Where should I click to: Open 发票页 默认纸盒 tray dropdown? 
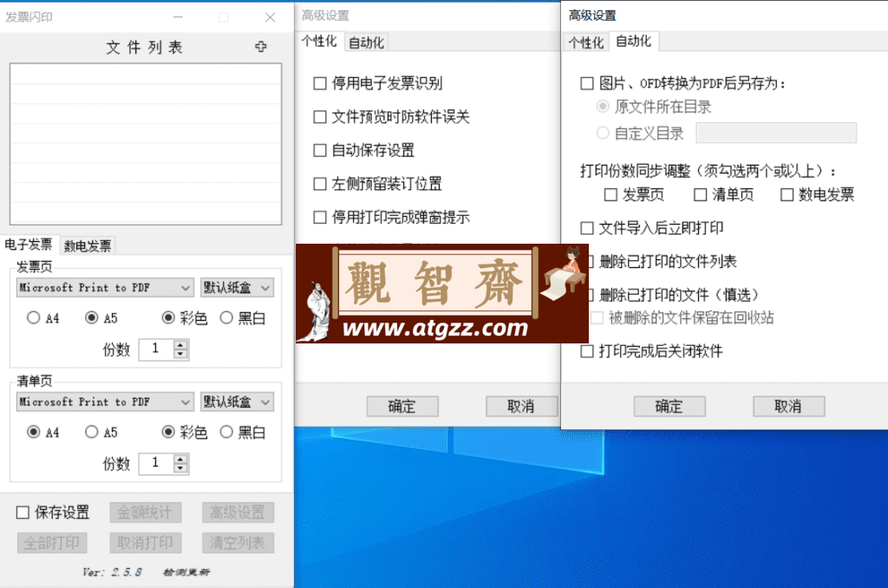pos(238,288)
